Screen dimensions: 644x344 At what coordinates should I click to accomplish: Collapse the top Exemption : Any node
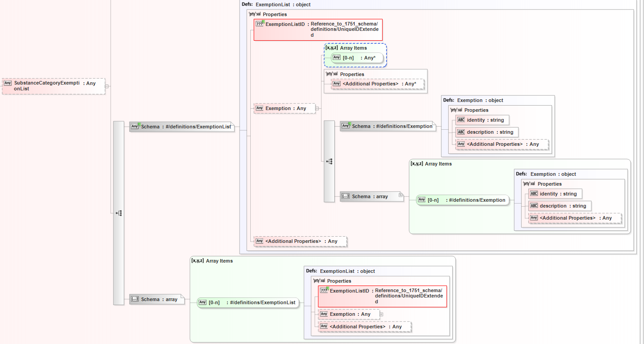pyautogui.click(x=317, y=108)
